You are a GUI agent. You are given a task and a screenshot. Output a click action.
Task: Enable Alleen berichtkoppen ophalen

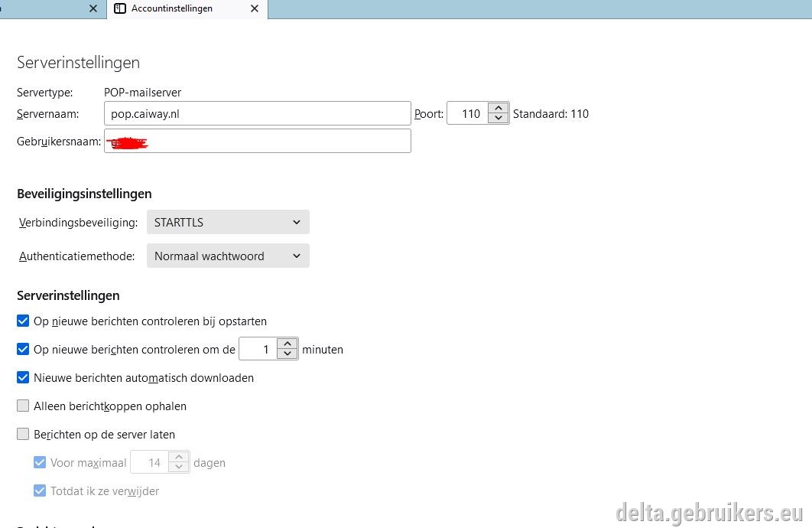pos(23,406)
